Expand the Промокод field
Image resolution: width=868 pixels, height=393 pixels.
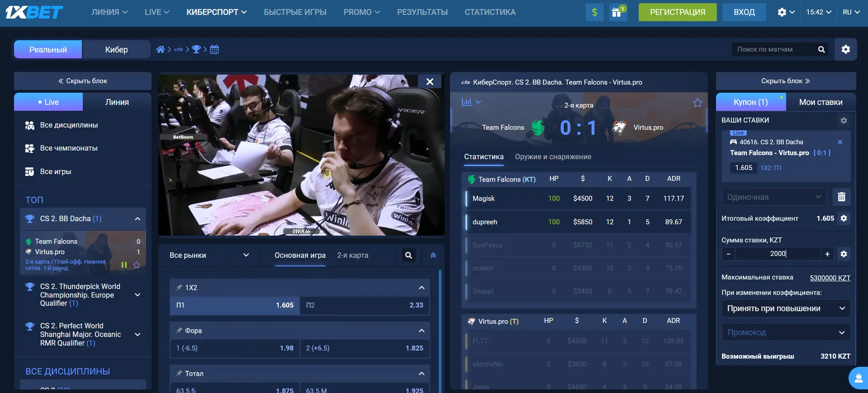[786, 332]
